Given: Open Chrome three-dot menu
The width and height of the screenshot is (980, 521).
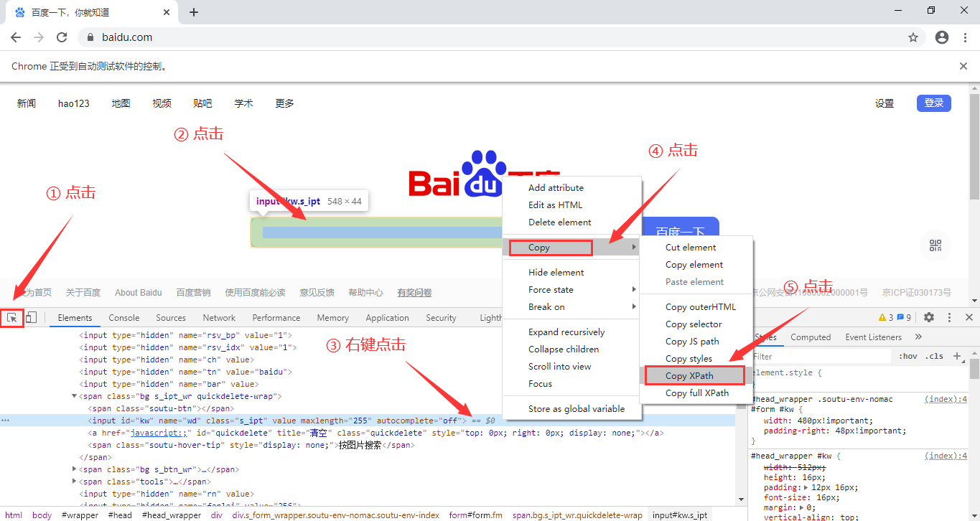Looking at the screenshot, I should [964, 37].
